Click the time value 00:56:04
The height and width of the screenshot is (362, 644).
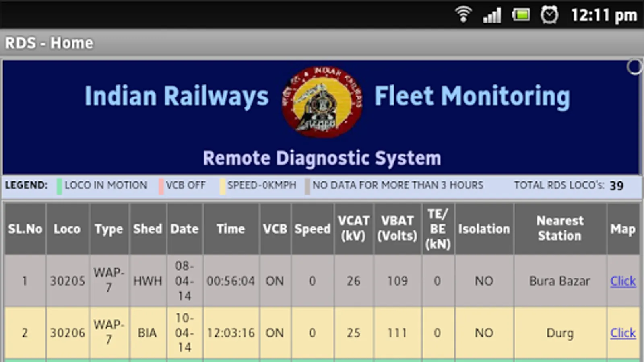click(231, 281)
